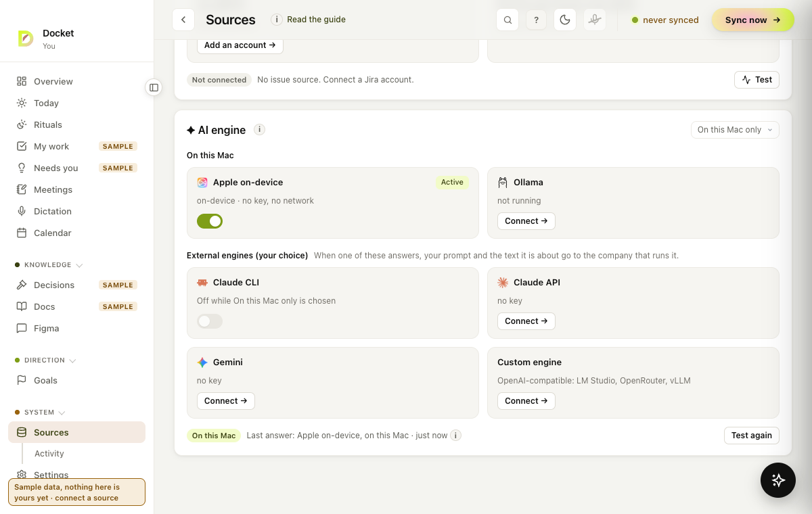Click the Sync now button
The height and width of the screenshot is (514, 812).
(x=752, y=20)
